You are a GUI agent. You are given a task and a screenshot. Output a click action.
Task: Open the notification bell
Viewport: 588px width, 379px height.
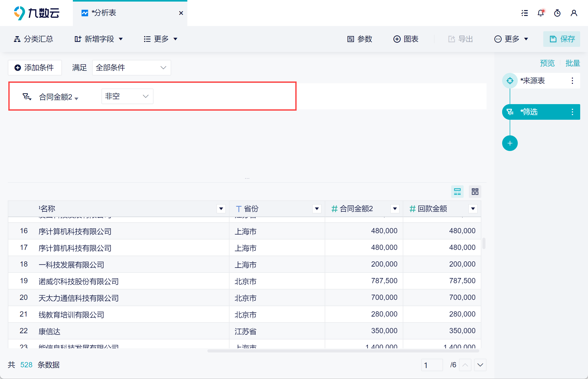click(541, 13)
